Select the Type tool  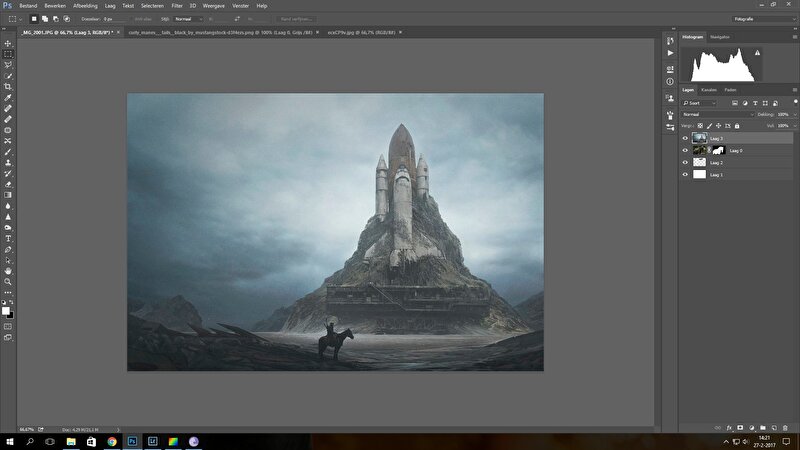pos(8,239)
